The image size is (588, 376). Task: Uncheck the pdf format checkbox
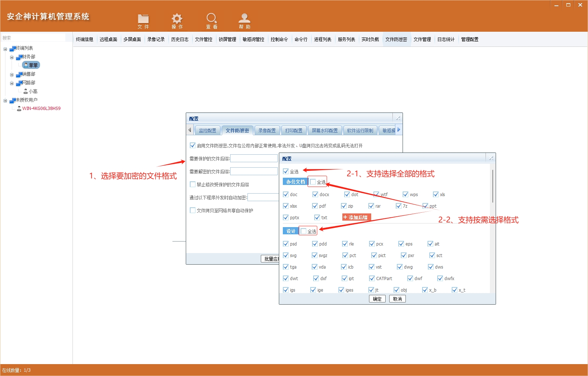pos(315,206)
